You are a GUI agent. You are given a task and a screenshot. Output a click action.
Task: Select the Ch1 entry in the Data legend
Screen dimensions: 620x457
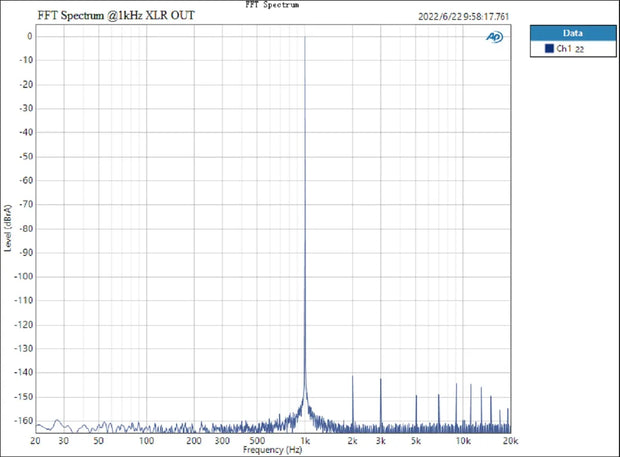(568, 49)
